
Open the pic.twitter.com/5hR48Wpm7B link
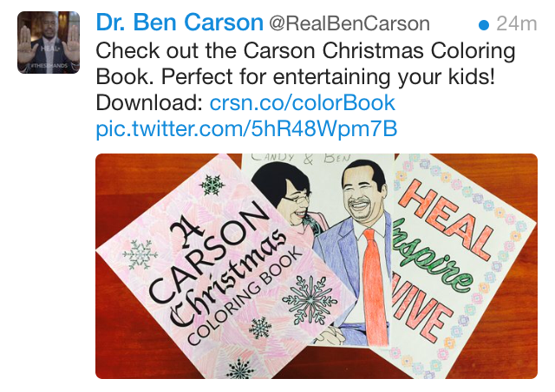(x=246, y=131)
